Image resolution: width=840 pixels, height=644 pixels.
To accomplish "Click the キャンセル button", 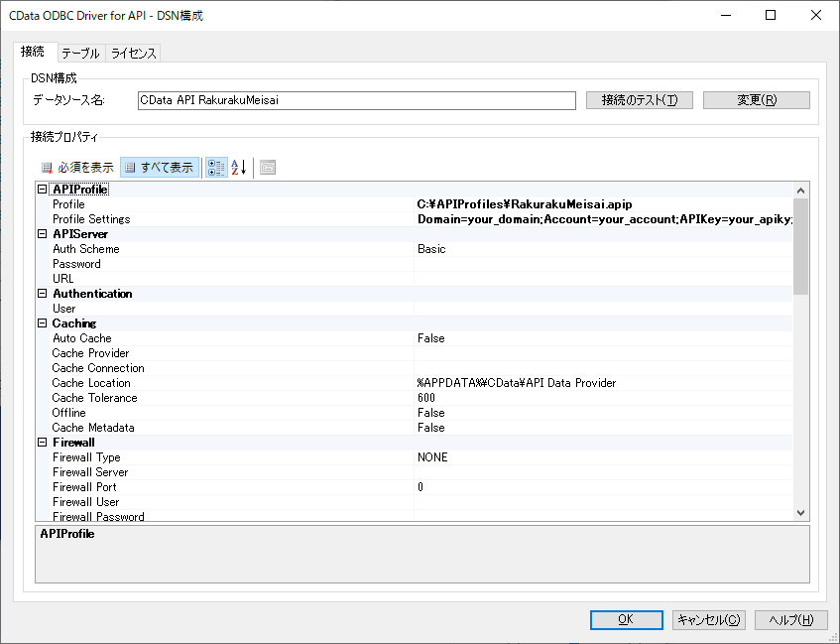I will [x=708, y=619].
